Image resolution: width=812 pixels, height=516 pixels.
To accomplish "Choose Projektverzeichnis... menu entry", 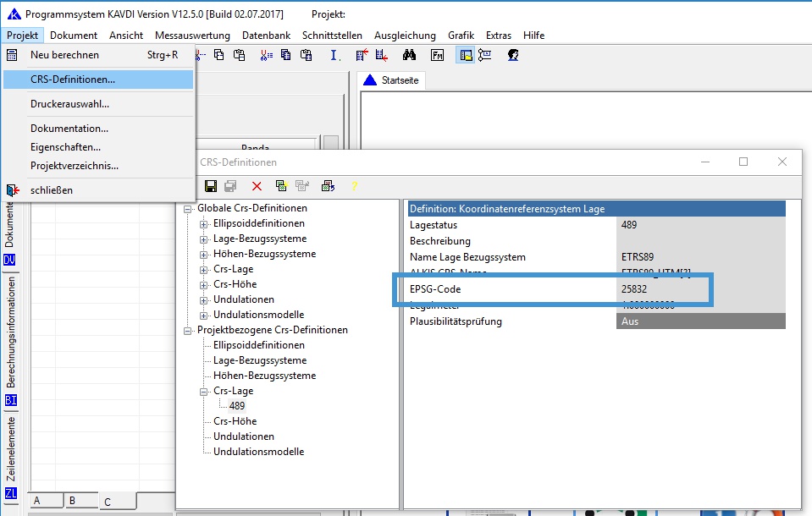I will pyautogui.click(x=98, y=166).
